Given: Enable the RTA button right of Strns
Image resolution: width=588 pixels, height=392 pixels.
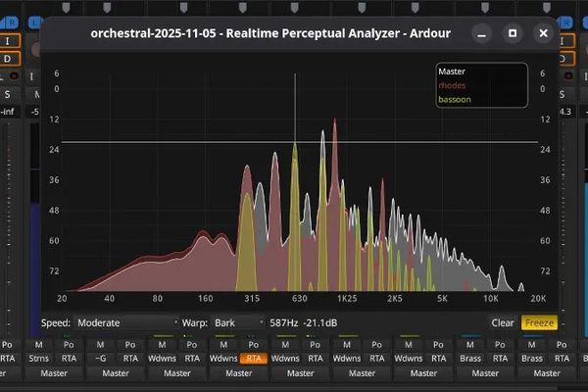Looking at the screenshot, I should tap(69, 359).
